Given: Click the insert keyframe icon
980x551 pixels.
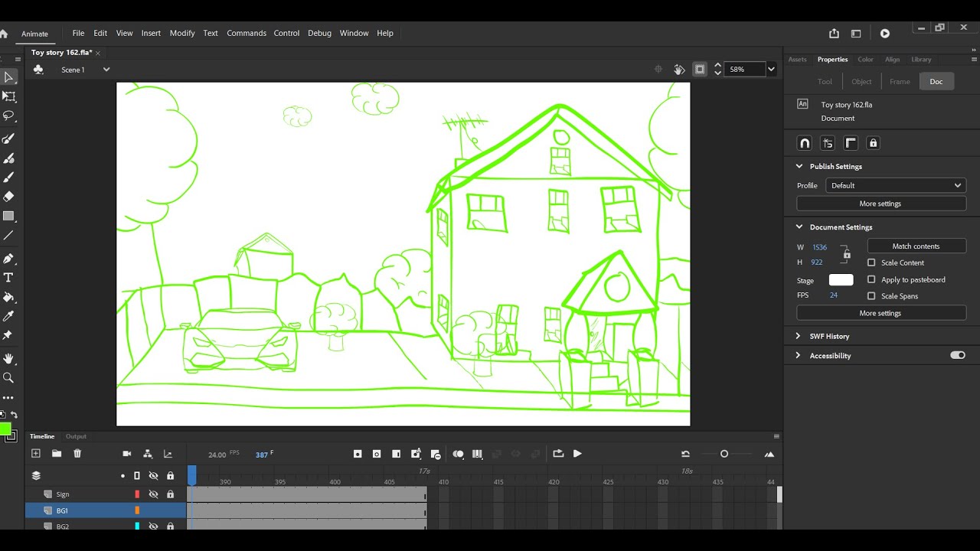Looking at the screenshot, I should [x=358, y=454].
